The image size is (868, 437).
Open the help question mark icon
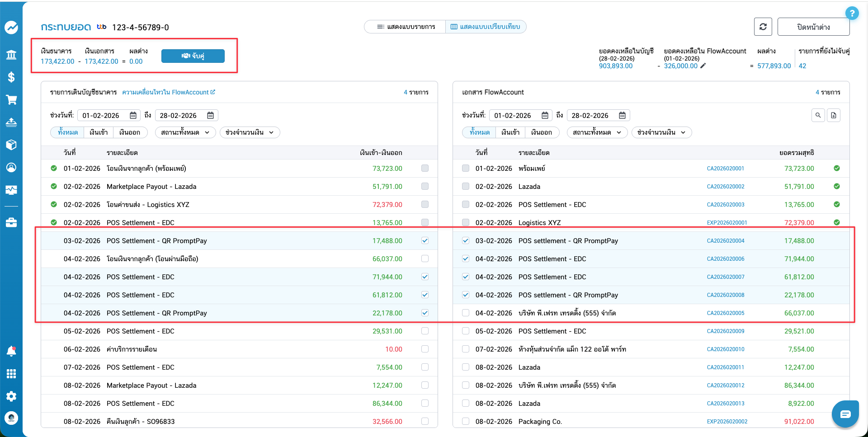pos(852,13)
